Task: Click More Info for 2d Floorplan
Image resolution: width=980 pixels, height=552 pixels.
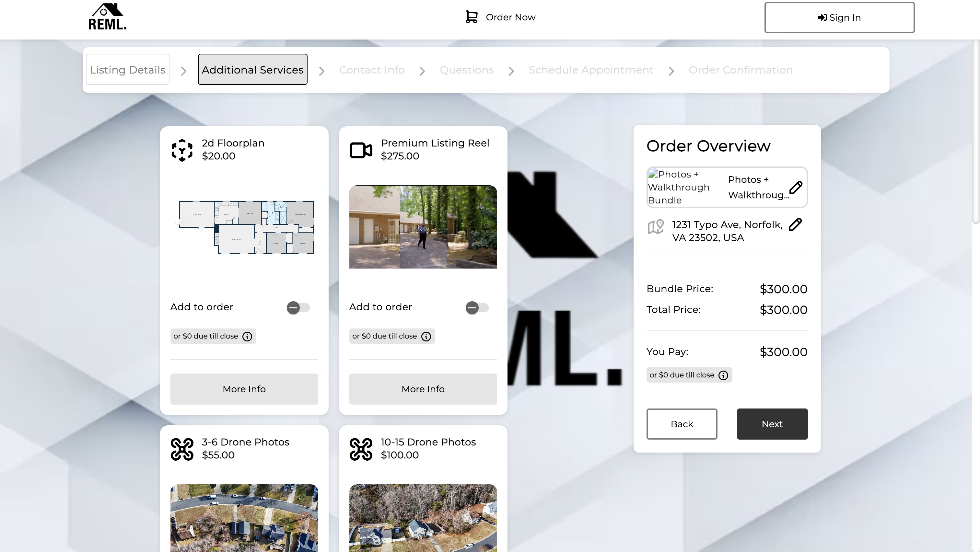Action: point(244,389)
